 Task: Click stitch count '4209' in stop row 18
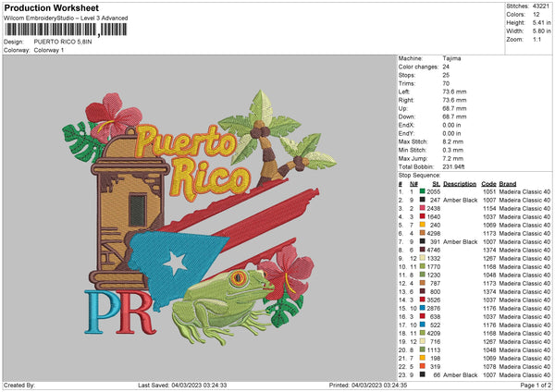tap(434, 333)
